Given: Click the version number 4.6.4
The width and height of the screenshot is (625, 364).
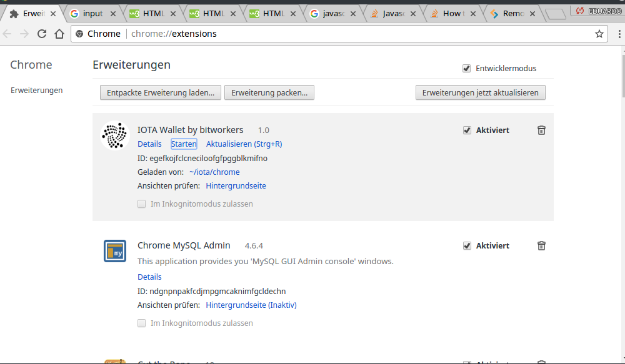Looking at the screenshot, I should (254, 246).
